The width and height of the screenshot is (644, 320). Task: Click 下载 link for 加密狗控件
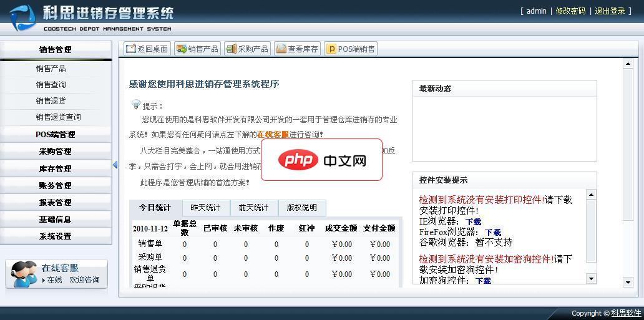[x=484, y=281]
